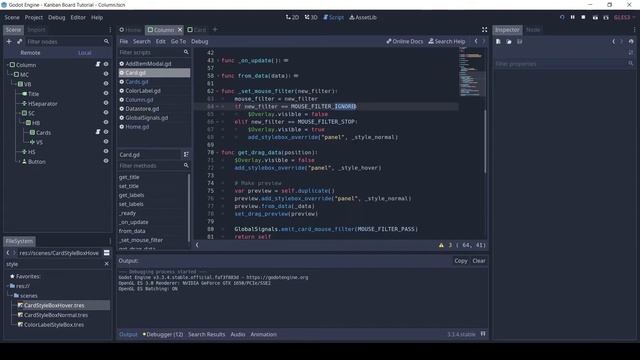
Task: Expand folded _on_update function
Action: [x=218, y=61]
